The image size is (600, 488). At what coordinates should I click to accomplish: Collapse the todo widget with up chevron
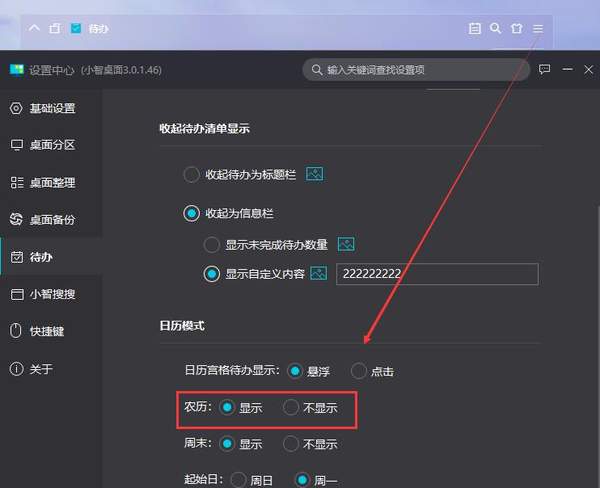(x=34, y=28)
